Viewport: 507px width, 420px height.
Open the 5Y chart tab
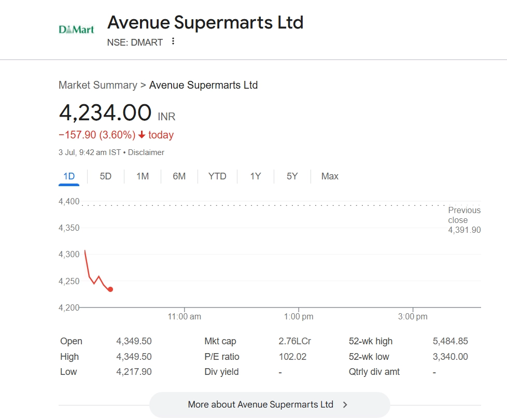pyautogui.click(x=292, y=176)
